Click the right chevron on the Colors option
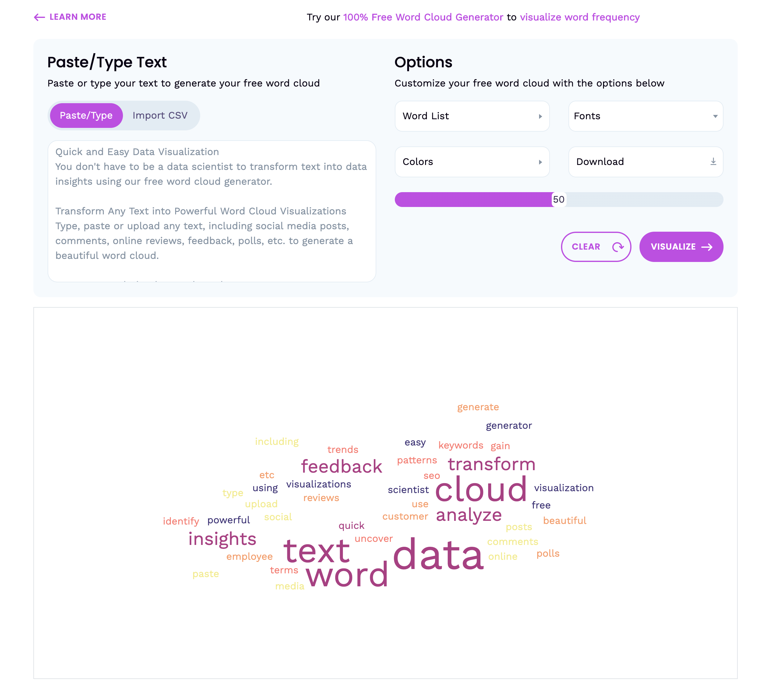Screen dimensions: 768x700 (541, 162)
